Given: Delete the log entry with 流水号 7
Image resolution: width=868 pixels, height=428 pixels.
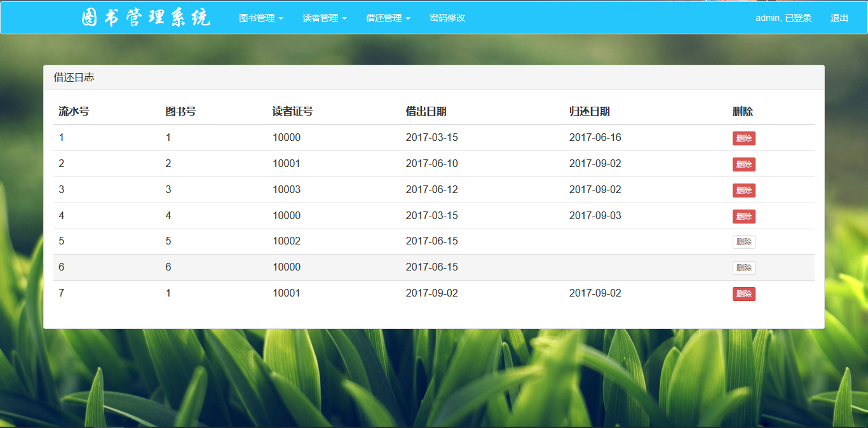Looking at the screenshot, I should coord(743,294).
